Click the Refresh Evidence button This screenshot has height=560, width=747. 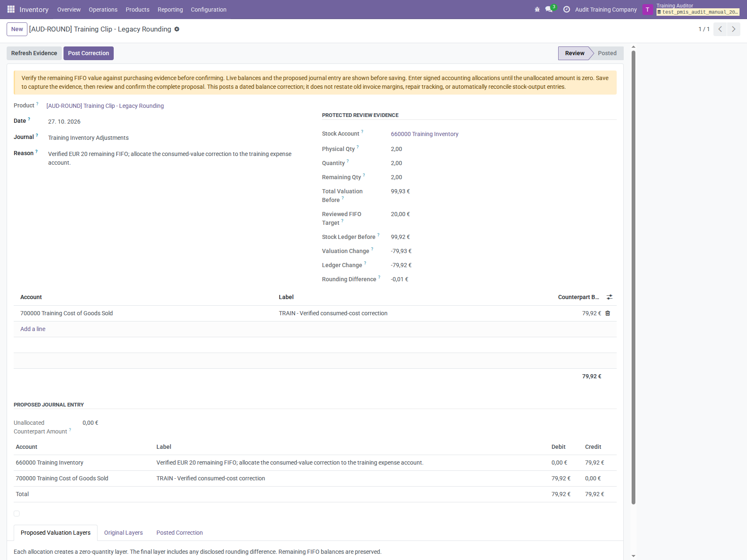34,53
